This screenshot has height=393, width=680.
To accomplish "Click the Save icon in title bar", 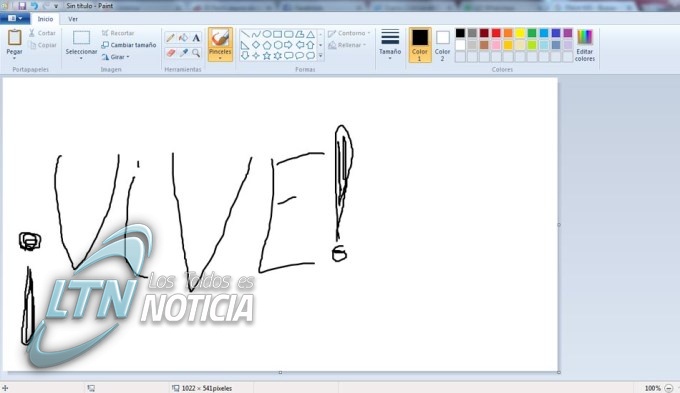I will coord(22,6).
